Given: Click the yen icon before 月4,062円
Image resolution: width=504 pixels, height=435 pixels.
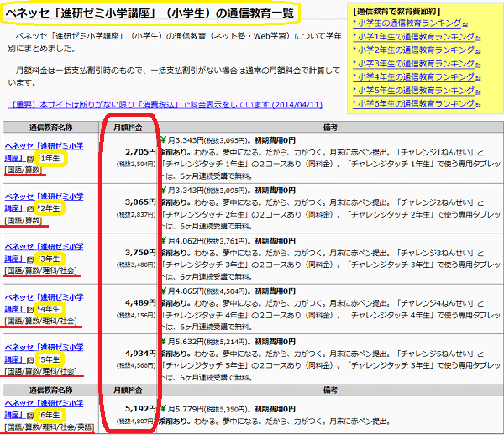Looking at the screenshot, I should [163, 241].
